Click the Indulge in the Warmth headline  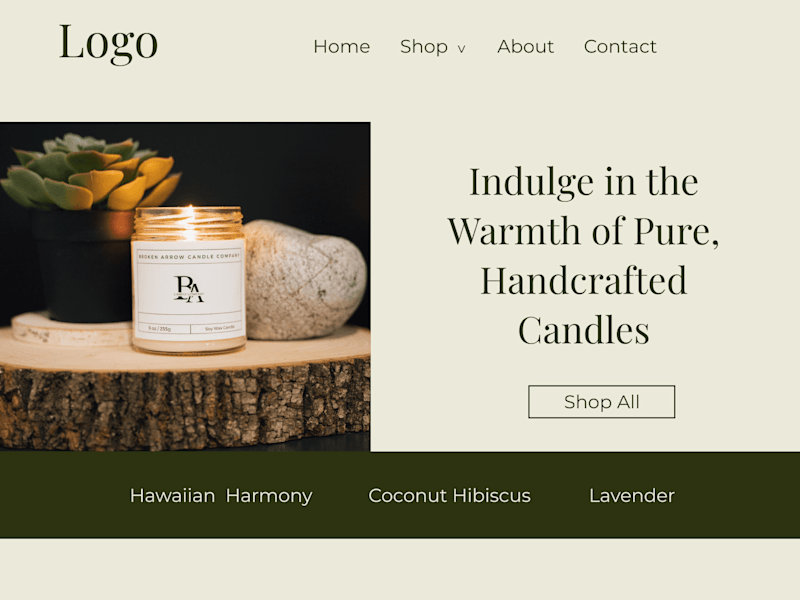click(584, 255)
